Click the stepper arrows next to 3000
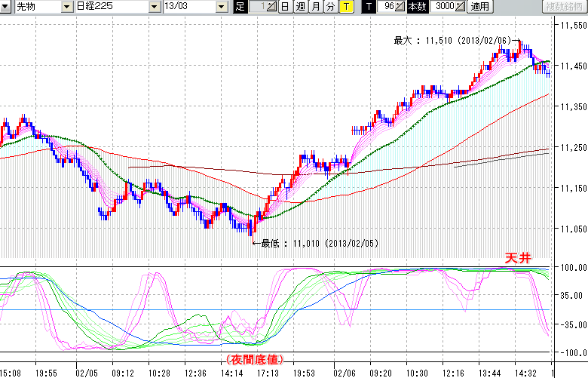The width and height of the screenshot is (588, 378). [461, 7]
